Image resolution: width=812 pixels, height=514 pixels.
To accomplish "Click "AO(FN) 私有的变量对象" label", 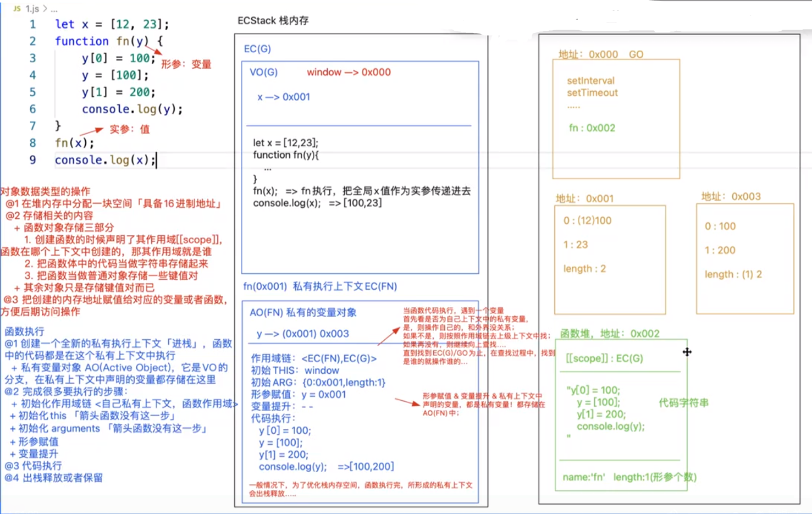I will pos(303,313).
